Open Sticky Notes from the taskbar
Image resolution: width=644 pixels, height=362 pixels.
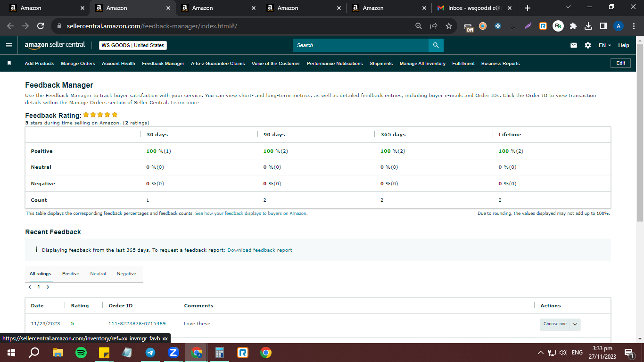[104, 353]
